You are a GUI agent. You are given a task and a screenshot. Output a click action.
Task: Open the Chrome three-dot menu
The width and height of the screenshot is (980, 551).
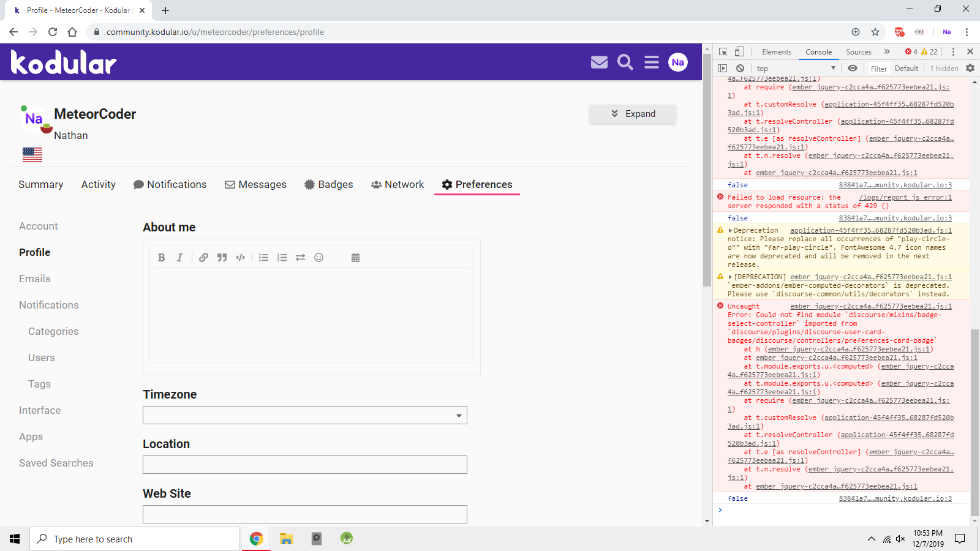pyautogui.click(x=967, y=32)
